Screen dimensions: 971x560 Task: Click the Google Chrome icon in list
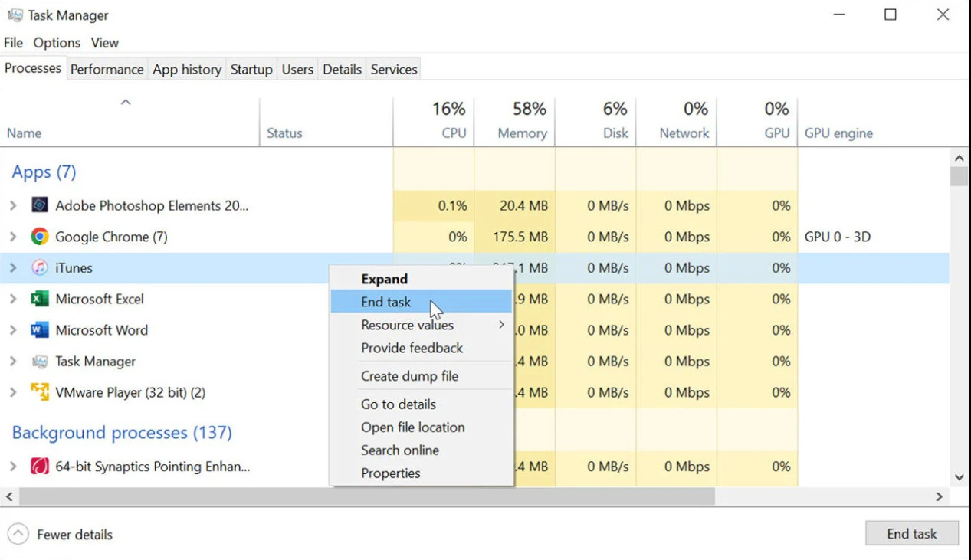click(40, 237)
